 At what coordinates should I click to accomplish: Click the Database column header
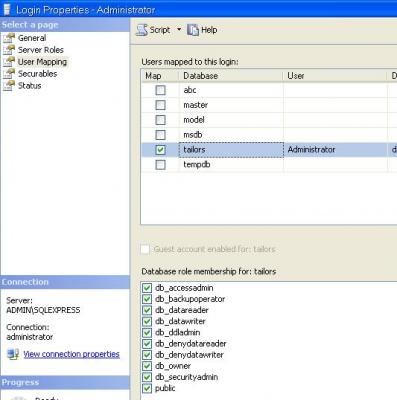[x=231, y=76]
